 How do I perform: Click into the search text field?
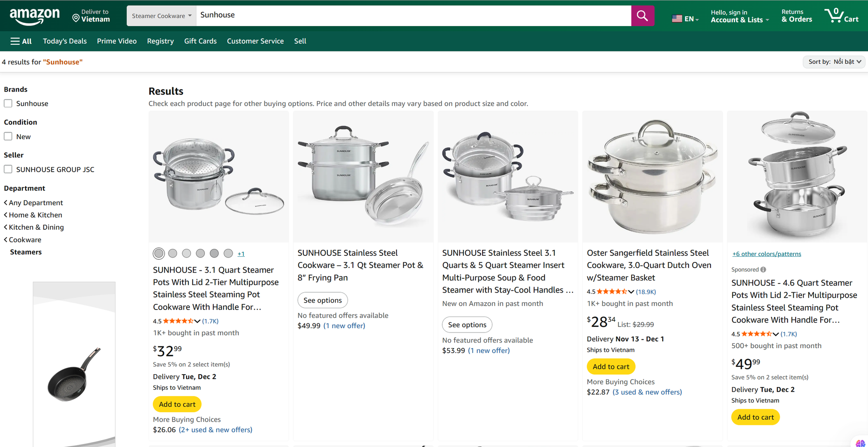tap(412, 15)
